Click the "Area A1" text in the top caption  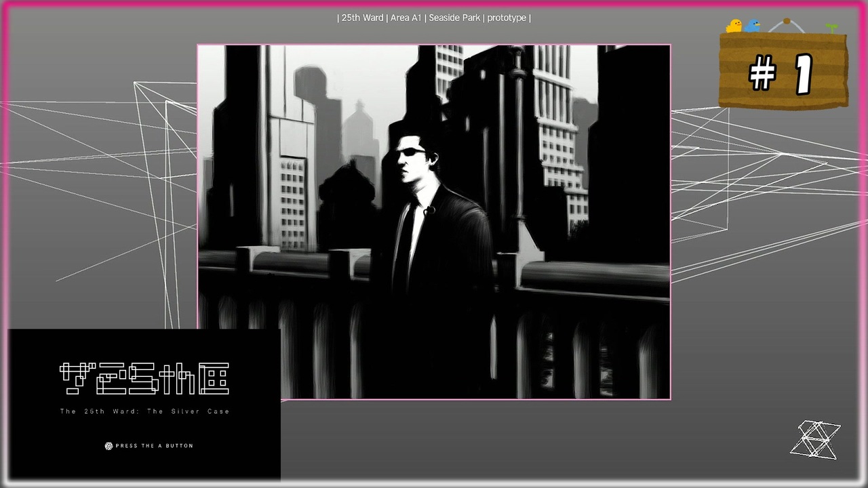[x=406, y=18]
